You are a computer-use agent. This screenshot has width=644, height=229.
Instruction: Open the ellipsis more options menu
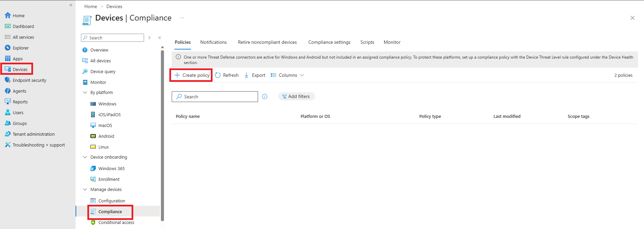(182, 18)
